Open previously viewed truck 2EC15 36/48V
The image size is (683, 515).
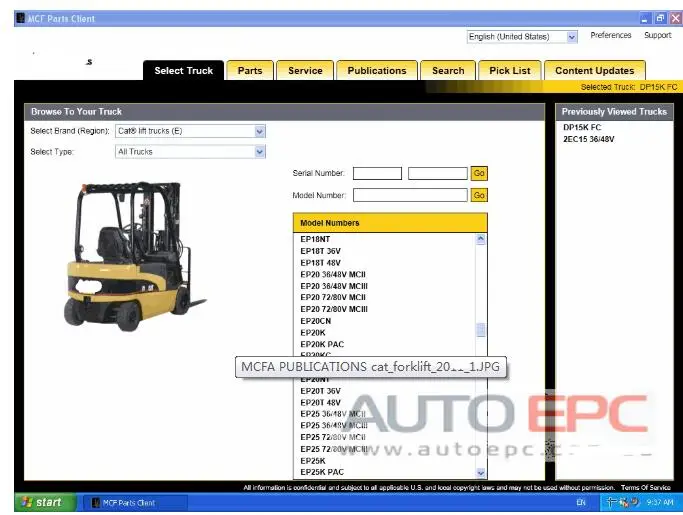pos(588,139)
